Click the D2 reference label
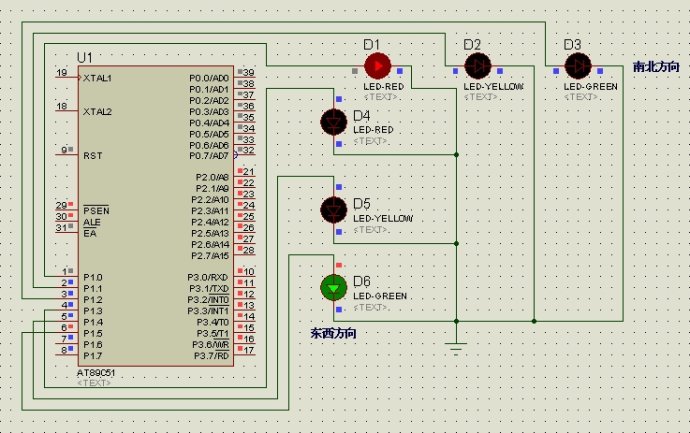 coord(472,44)
